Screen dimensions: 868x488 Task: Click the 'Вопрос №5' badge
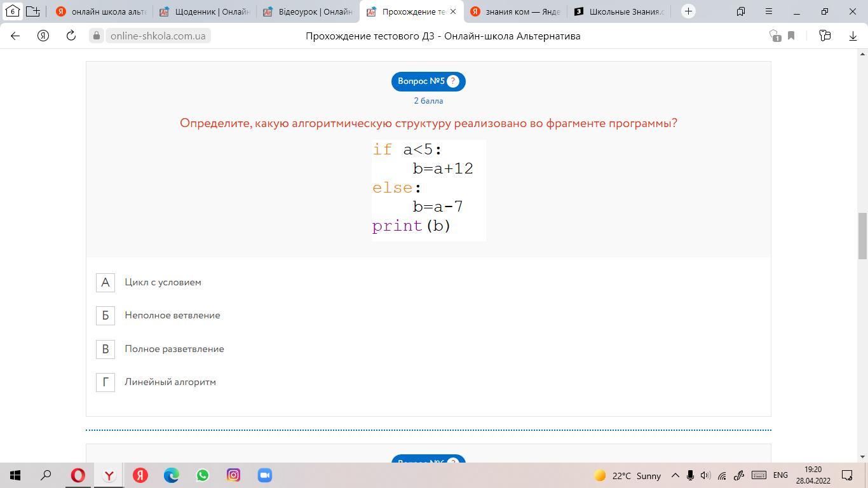coord(428,81)
